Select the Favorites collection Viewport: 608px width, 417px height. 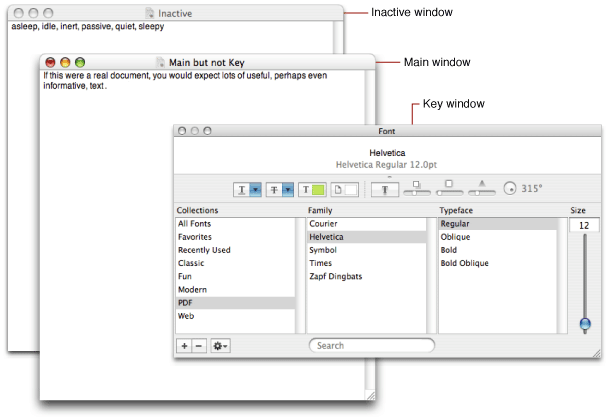coord(196,238)
